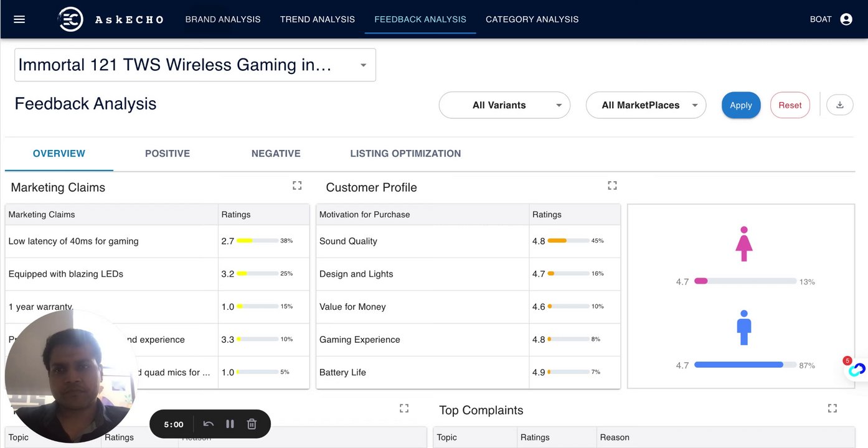Click the '1 year warranty' claim

point(41,307)
